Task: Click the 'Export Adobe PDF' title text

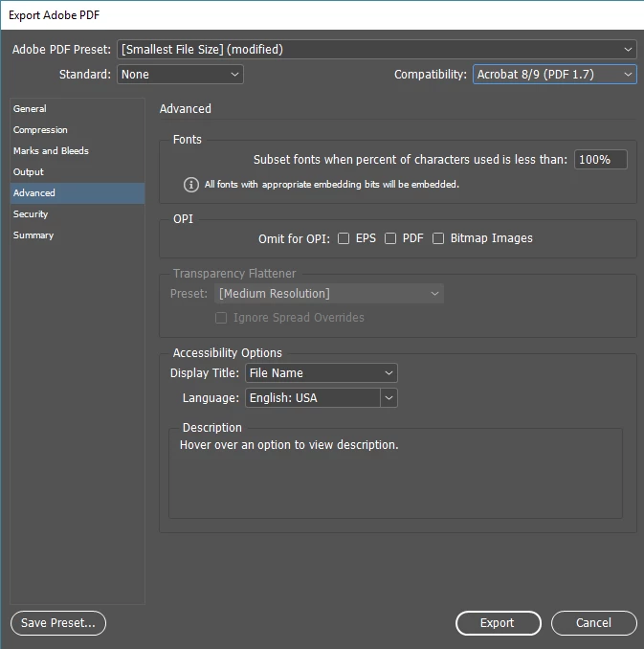Action: [55, 15]
